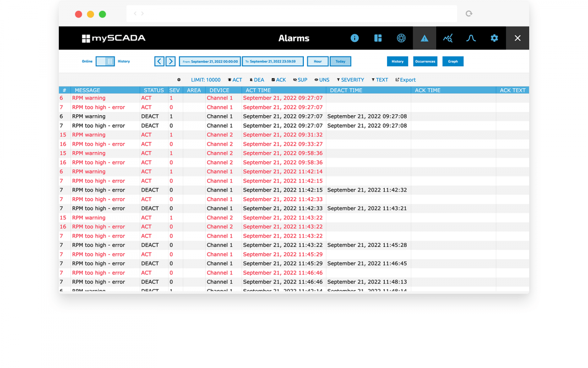Select deact time September 21, 2022 11:46:45

pos(367,263)
